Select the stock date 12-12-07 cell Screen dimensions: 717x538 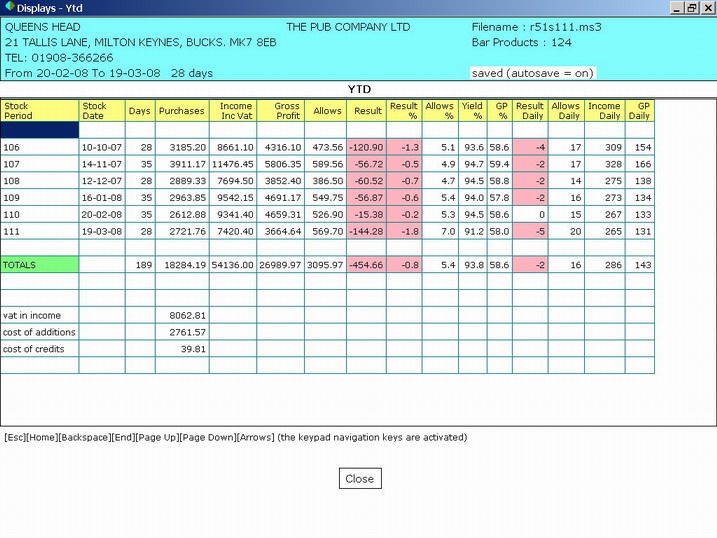click(x=102, y=181)
